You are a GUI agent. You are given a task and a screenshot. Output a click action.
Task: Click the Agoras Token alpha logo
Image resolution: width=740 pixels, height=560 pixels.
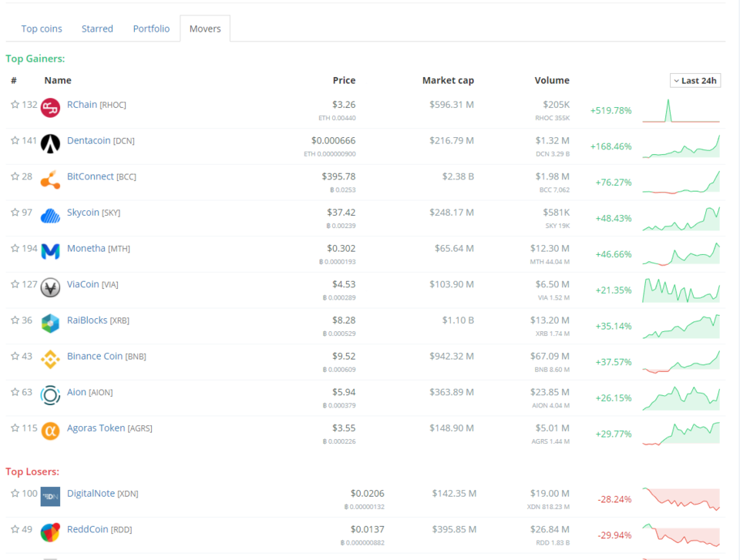point(50,431)
